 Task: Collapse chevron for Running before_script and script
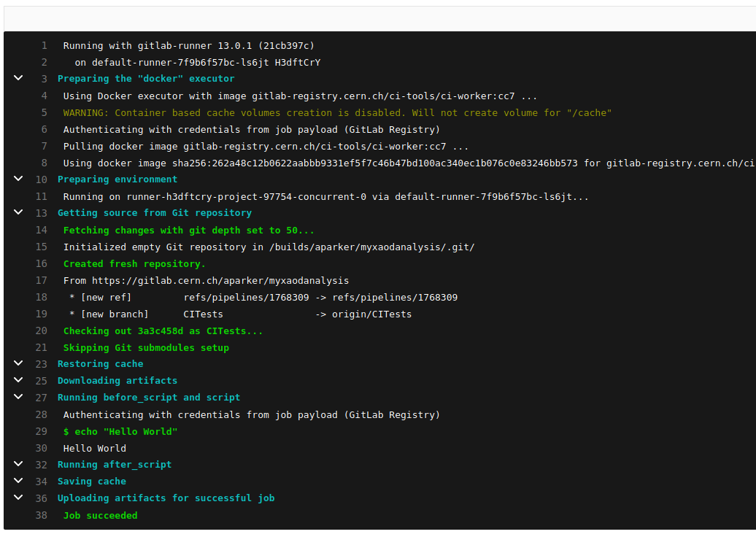pos(18,397)
